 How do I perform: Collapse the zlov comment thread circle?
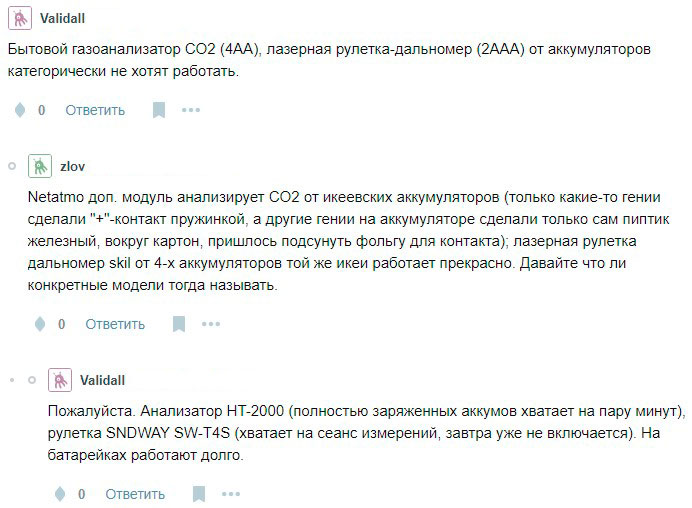(x=10, y=164)
